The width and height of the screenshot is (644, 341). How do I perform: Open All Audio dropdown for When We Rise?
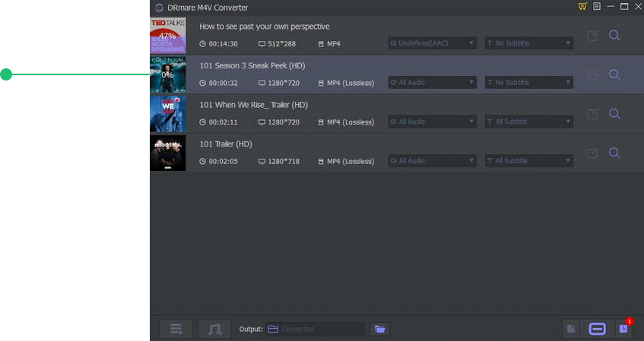[x=432, y=122]
